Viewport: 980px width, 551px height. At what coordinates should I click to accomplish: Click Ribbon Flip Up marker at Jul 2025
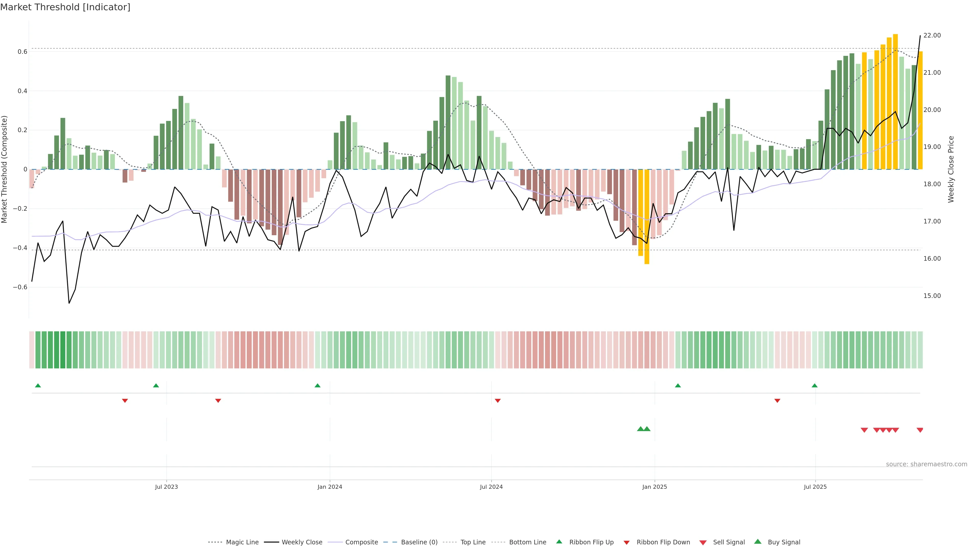(x=815, y=386)
